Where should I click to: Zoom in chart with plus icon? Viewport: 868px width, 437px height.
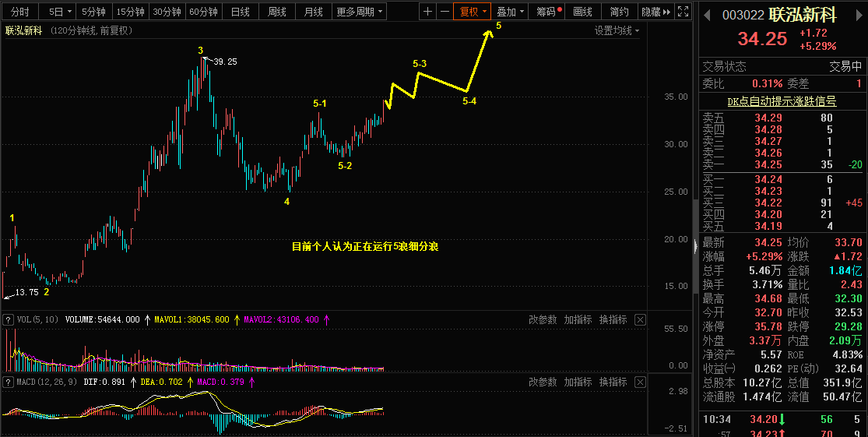coord(428,12)
